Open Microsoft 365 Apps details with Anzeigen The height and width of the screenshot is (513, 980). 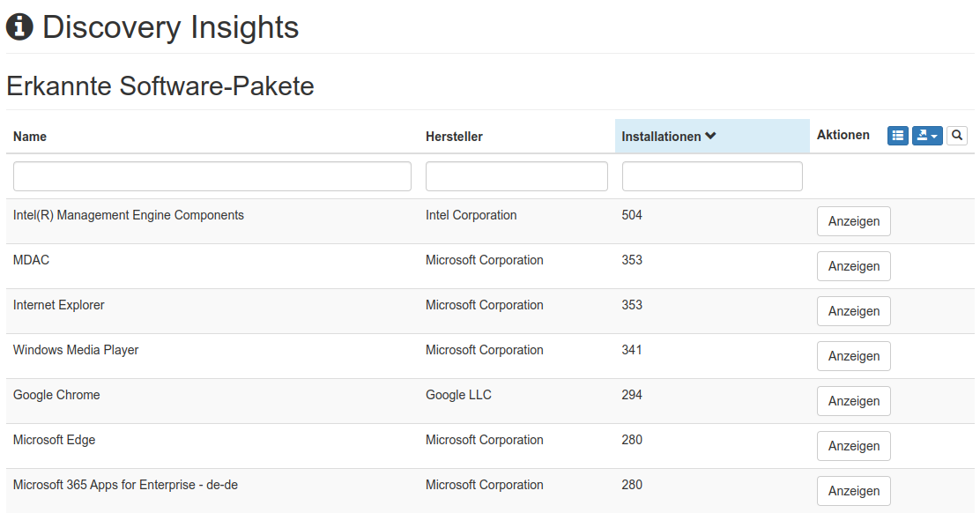(x=853, y=491)
